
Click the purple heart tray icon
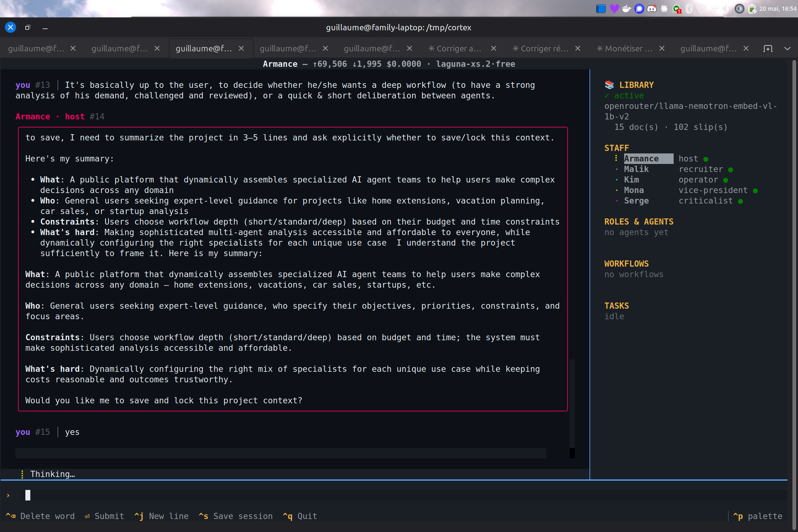[x=614, y=9]
